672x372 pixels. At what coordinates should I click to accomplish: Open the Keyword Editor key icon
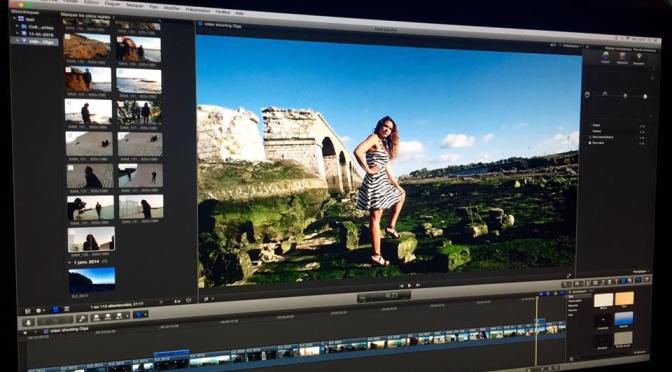point(82,318)
